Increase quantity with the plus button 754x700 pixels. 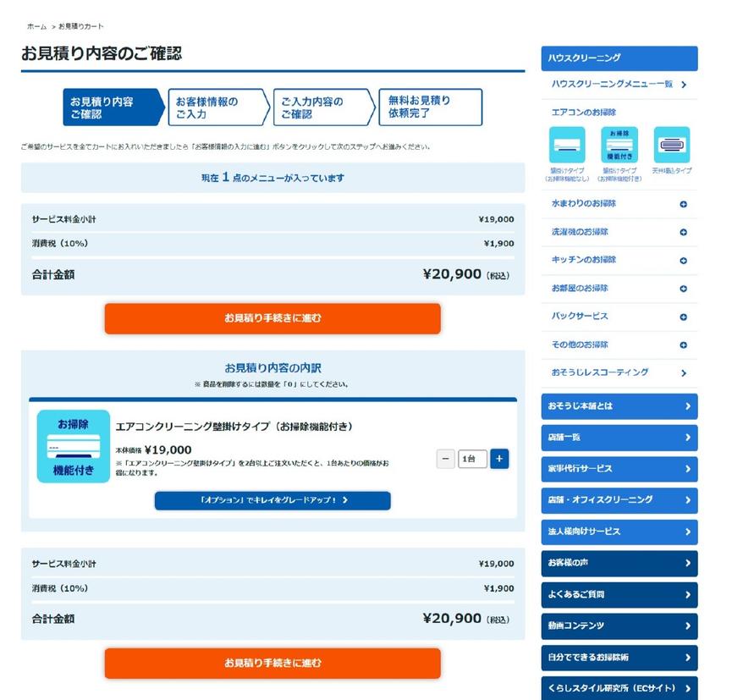[x=499, y=459]
